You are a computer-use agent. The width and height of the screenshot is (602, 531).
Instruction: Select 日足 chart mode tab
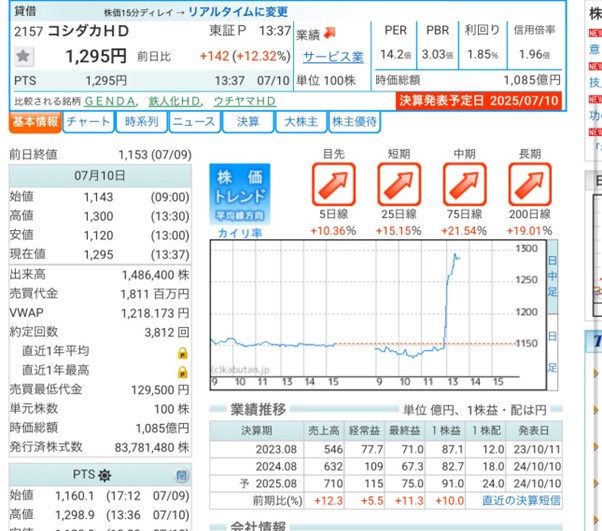pyautogui.click(x=552, y=352)
